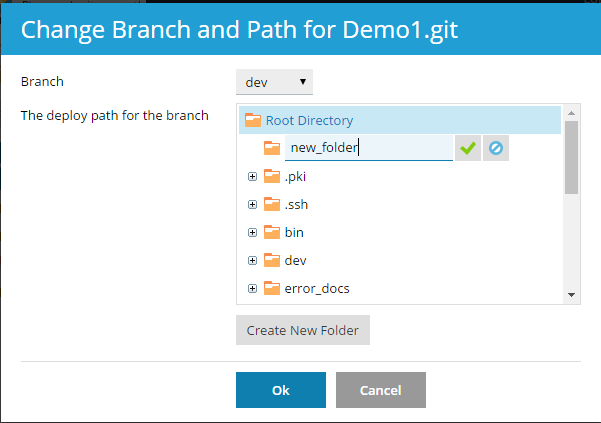Select Root Directory in the tree
Screen dimensions: 601x423
[309, 120]
